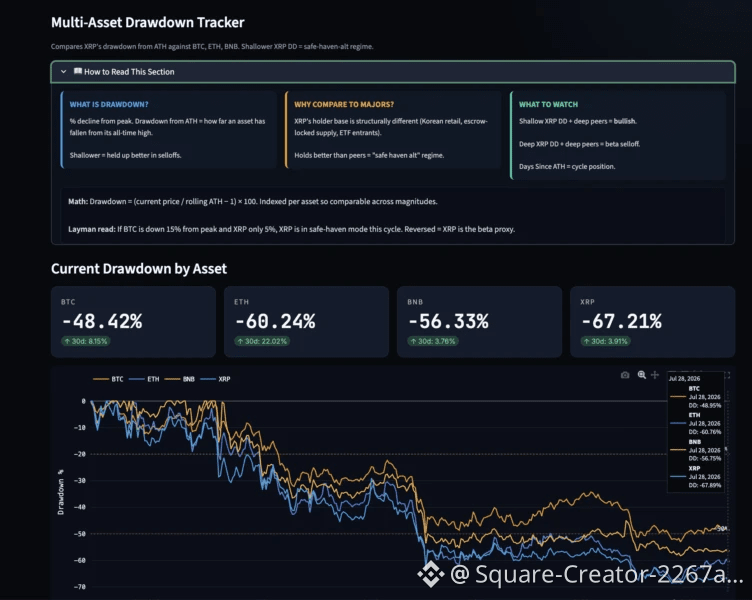Click the Compares XRP's drawdown subtitle text
The image size is (752, 600).
212,47
